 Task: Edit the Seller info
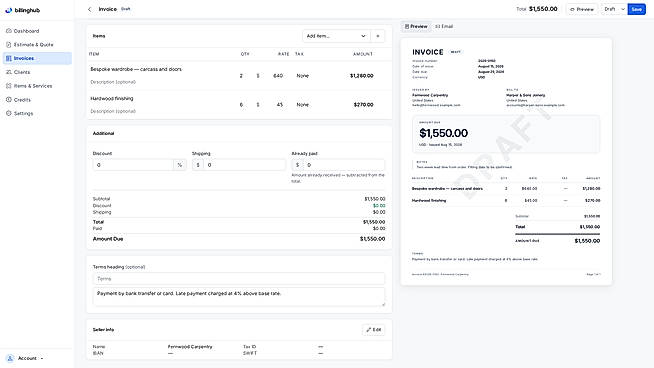(x=374, y=330)
